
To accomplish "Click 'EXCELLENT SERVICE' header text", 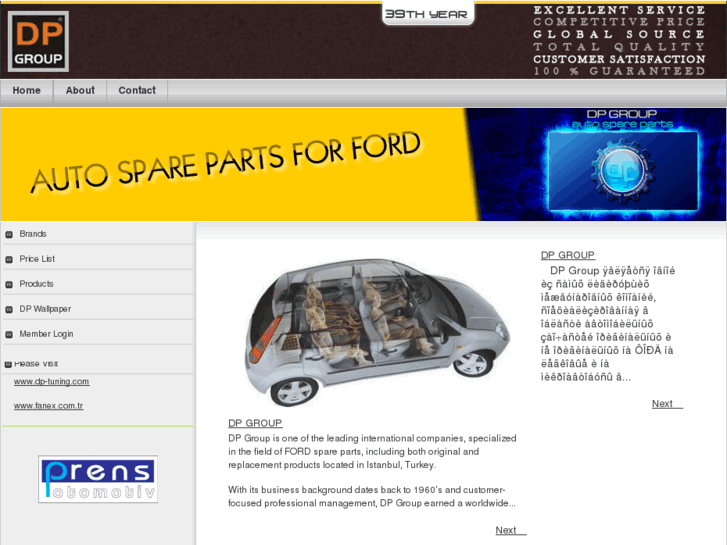I will (x=619, y=10).
